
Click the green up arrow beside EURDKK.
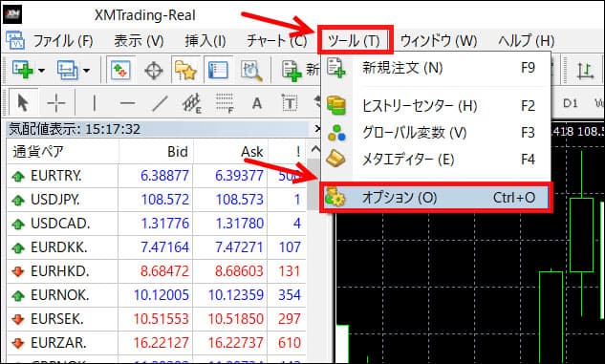18,248
